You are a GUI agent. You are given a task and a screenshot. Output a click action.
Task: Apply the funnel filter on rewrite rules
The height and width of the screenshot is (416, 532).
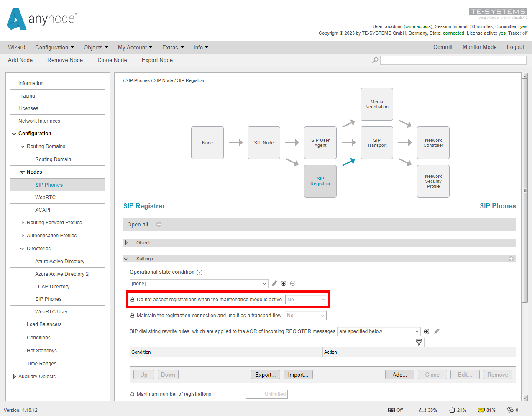(x=419, y=342)
